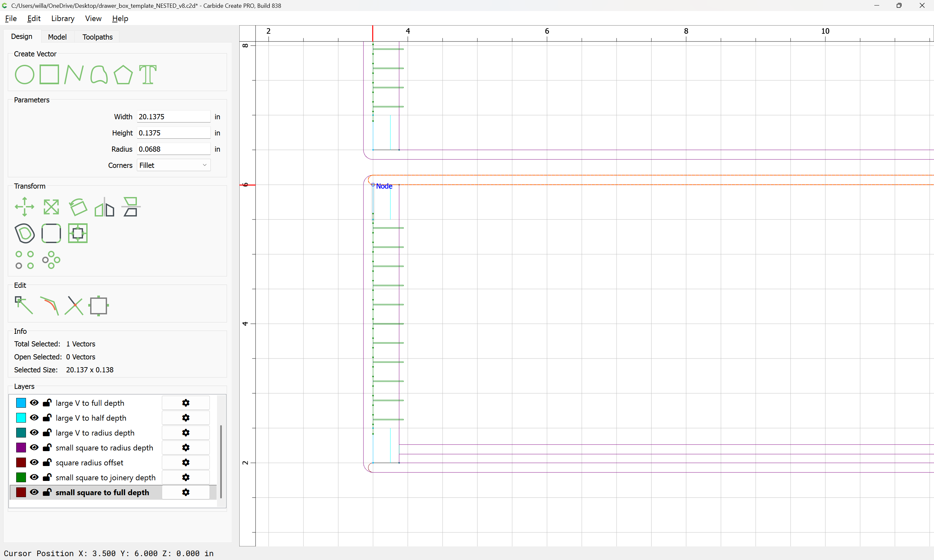The width and height of the screenshot is (934, 560).
Task: Click the Rotate transform icon
Action: point(78,207)
